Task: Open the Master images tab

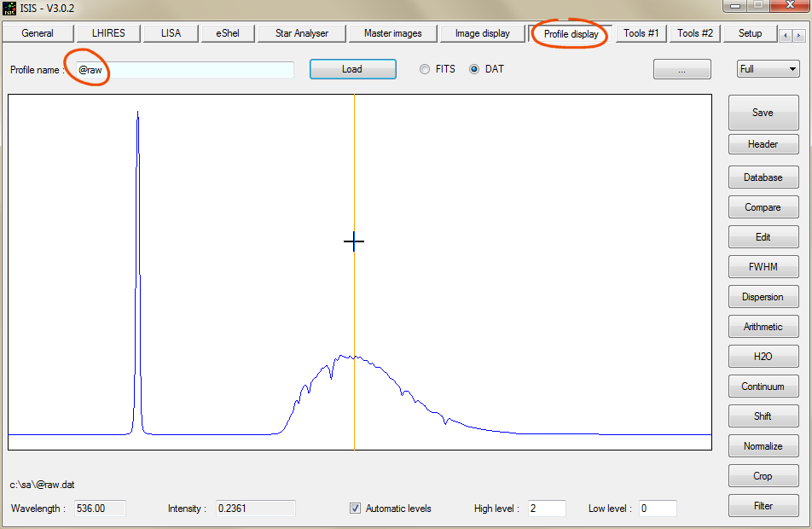Action: tap(392, 33)
